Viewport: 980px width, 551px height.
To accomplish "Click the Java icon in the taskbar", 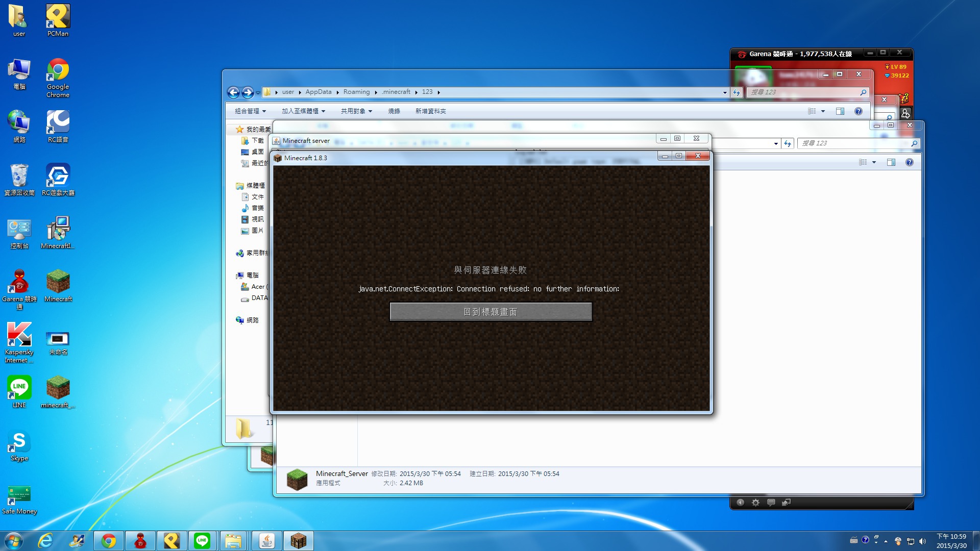I will 266,541.
